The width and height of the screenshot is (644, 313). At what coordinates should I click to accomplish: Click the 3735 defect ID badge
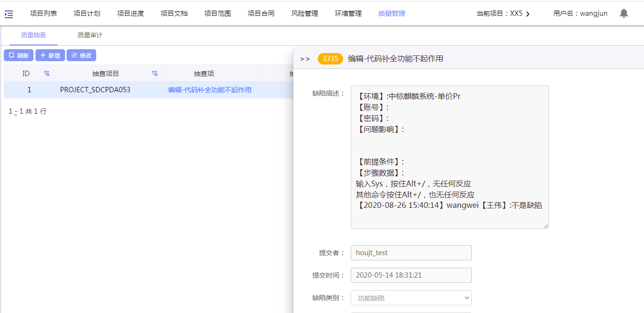330,59
